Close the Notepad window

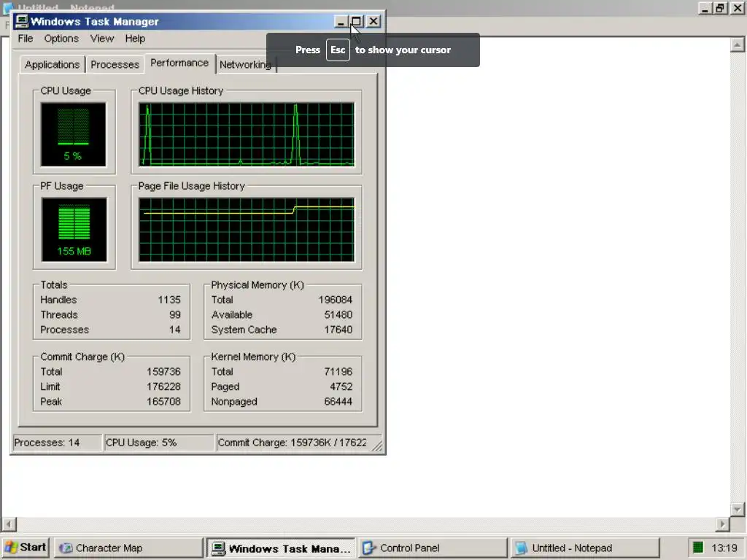pos(737,7)
